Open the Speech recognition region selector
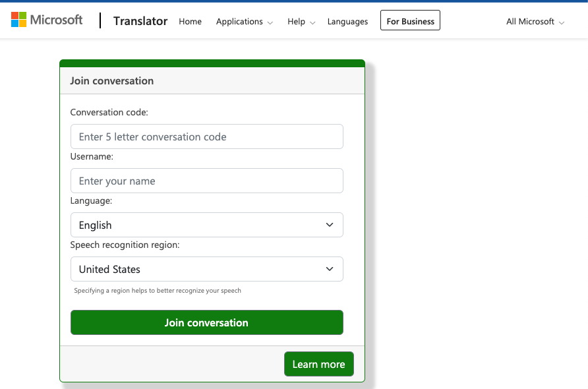The image size is (588, 389). click(x=206, y=269)
